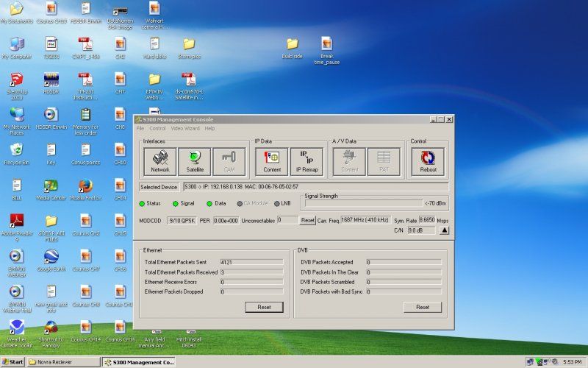Open the Control menu
Screen dimensions: 588x368
(x=157, y=128)
